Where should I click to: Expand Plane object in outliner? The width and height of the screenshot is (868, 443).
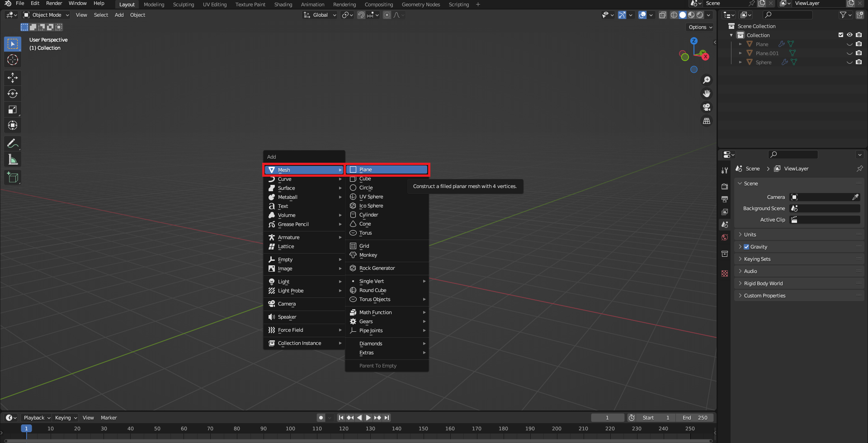740,44
